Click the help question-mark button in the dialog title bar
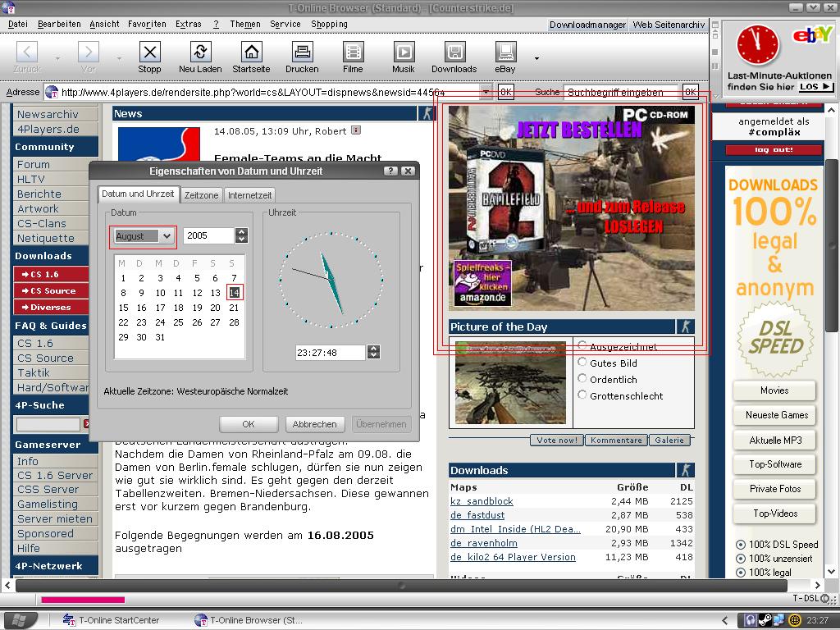 point(391,171)
